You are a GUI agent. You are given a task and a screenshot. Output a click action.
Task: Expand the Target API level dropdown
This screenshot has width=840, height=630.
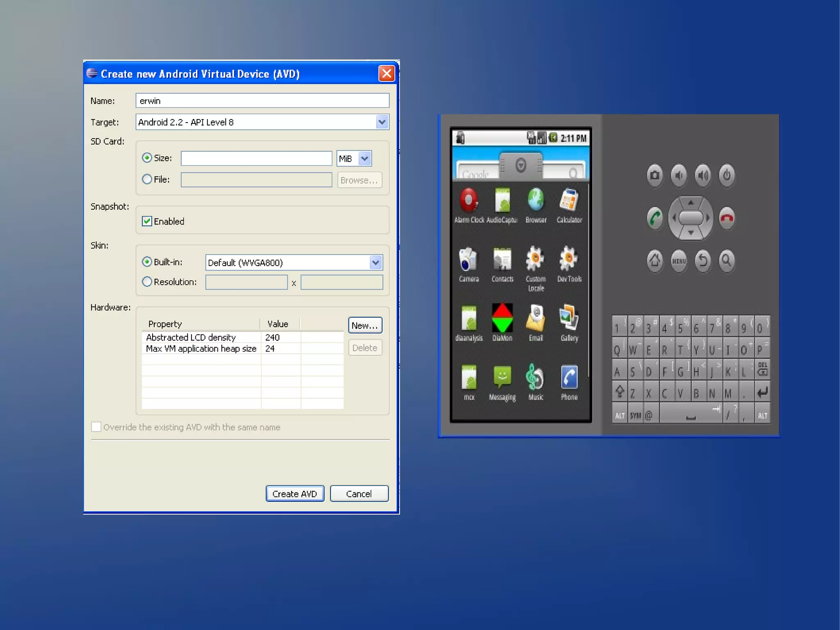382,122
